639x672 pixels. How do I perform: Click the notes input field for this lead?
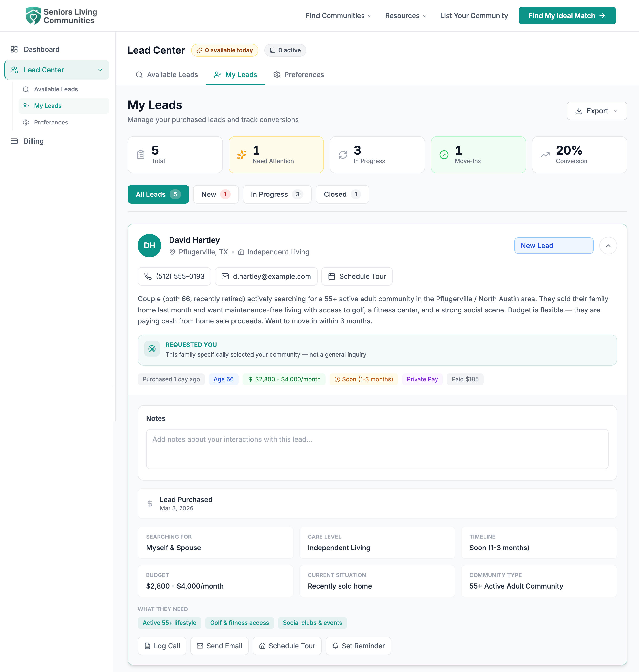[377, 449]
